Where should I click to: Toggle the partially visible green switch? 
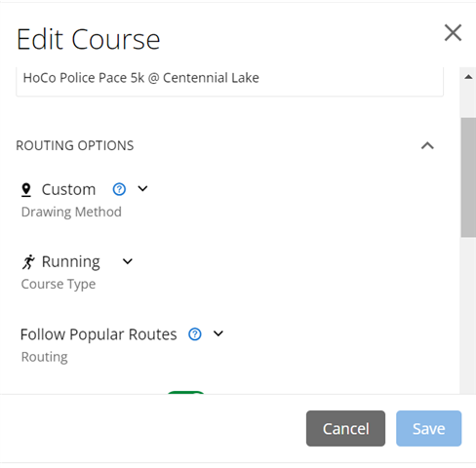coord(185,393)
